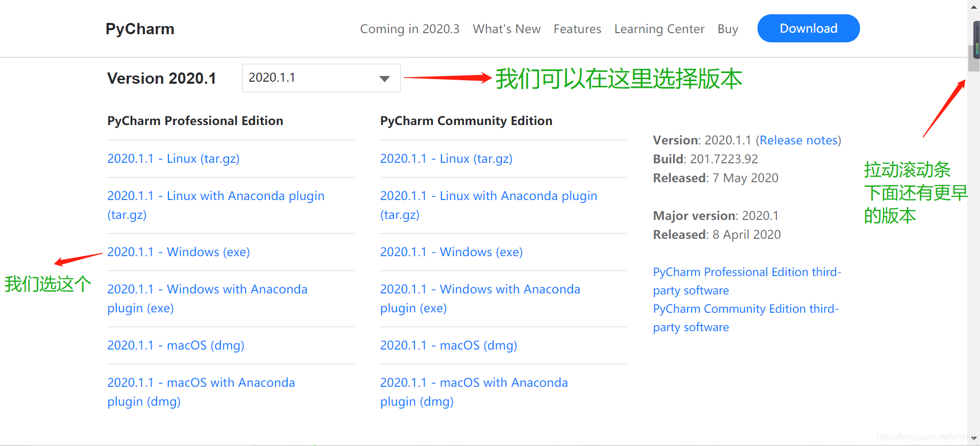The image size is (980, 446).
Task: Click the Major version 2020.1 text
Action: [x=716, y=216]
